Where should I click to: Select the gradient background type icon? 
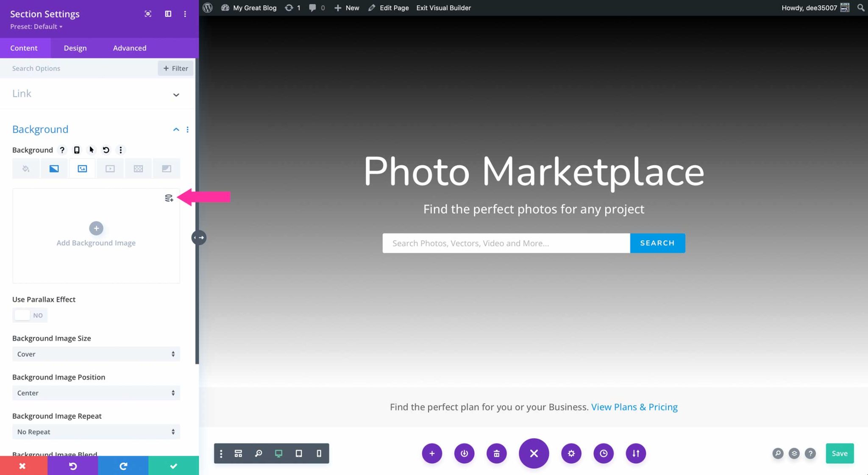(54, 168)
